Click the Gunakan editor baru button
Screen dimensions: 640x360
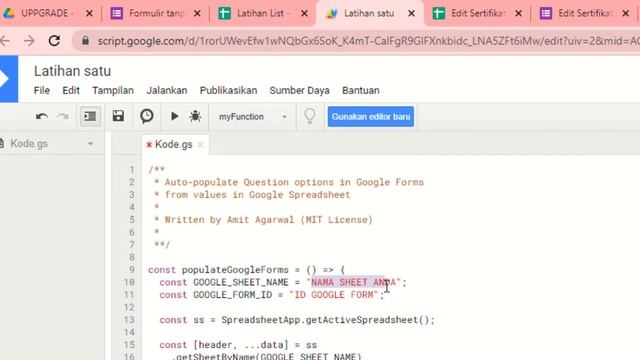click(x=371, y=117)
